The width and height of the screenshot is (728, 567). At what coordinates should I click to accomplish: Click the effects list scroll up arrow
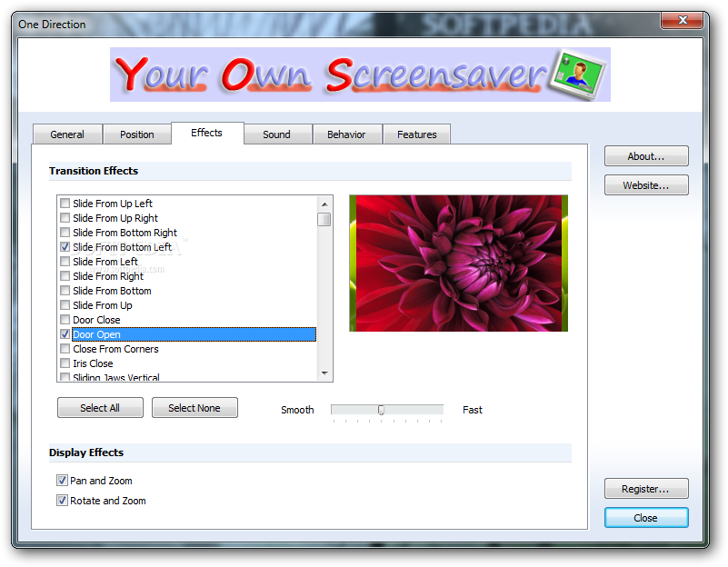[324, 204]
